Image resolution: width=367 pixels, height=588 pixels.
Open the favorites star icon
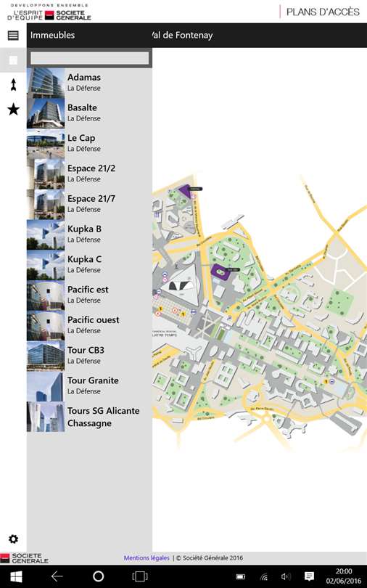coord(14,110)
